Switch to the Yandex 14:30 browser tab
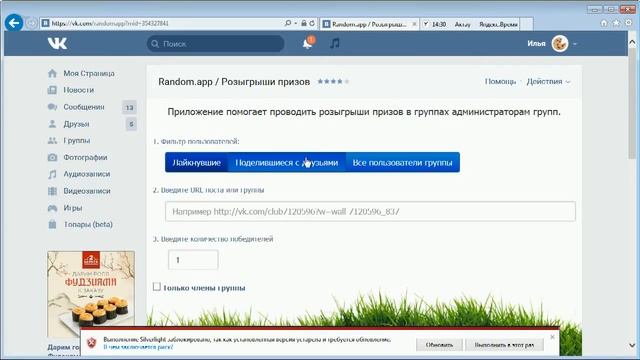This screenshot has height=360, width=640. tap(469, 24)
